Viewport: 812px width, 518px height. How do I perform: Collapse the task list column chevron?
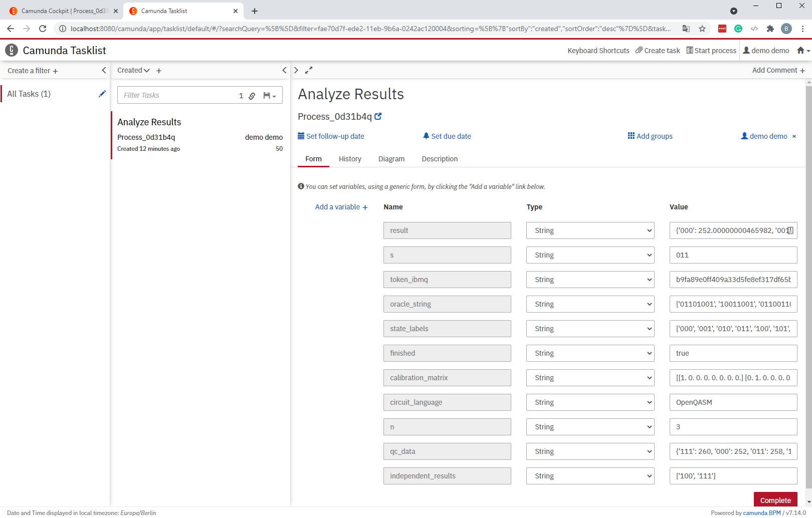[284, 70]
